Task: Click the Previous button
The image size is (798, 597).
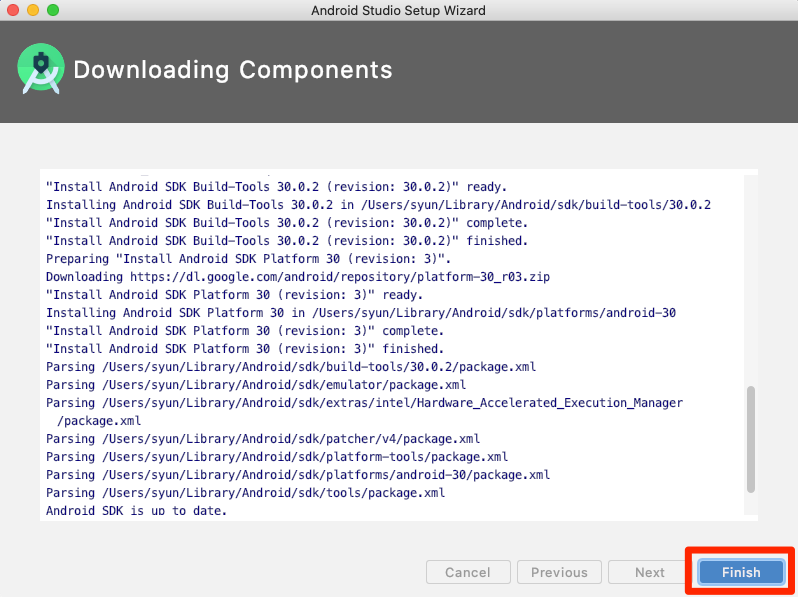Action: pyautogui.click(x=559, y=572)
